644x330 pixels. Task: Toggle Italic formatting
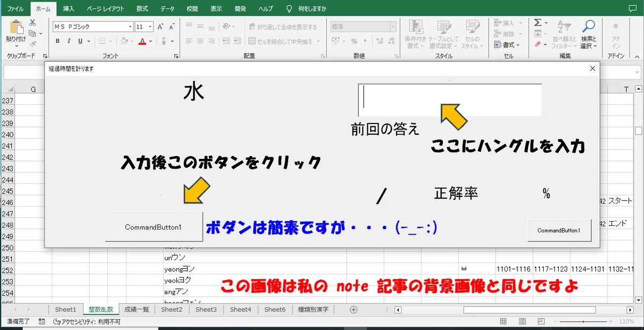click(69, 41)
